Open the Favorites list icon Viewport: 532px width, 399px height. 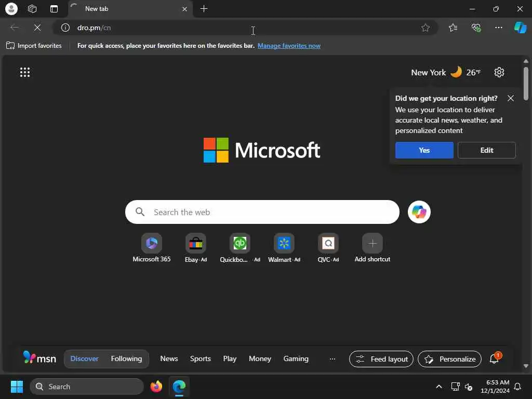tap(453, 28)
